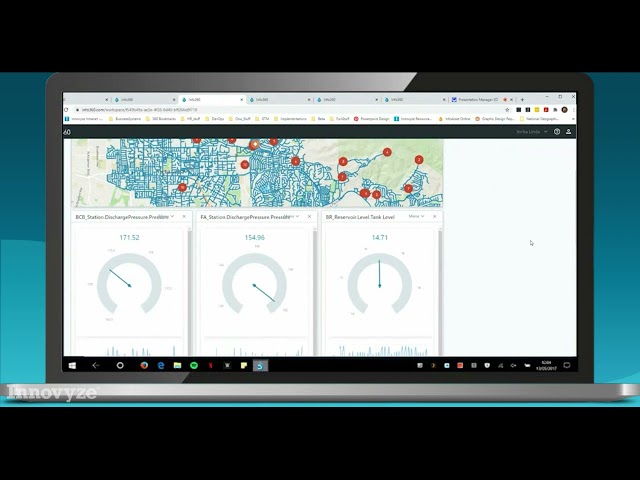
Task: Click the taskbar clock and date
Action: pos(546,365)
